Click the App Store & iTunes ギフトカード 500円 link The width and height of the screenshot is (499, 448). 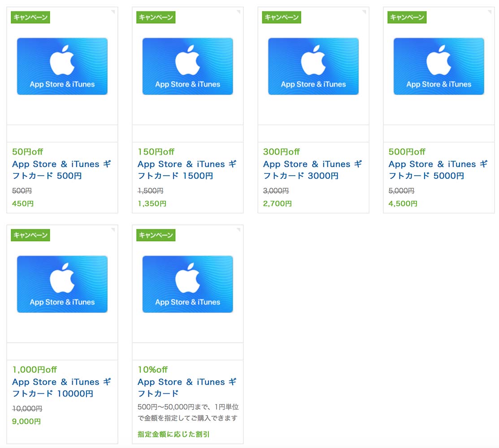[61, 170]
